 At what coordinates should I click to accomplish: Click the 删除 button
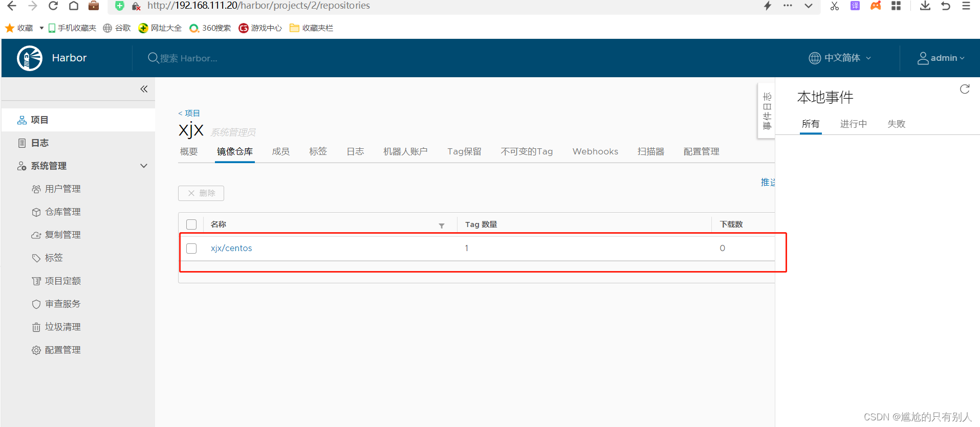tap(201, 193)
